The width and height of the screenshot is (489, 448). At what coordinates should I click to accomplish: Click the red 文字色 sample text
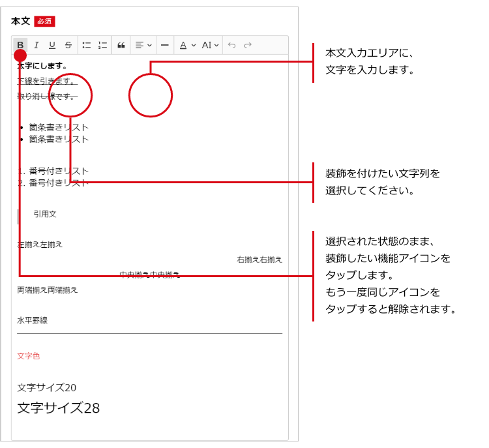(29, 356)
